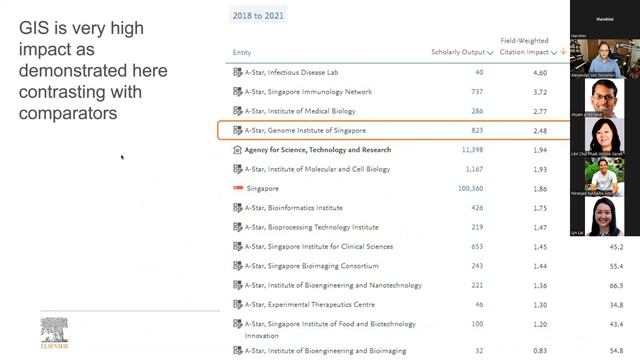Screen dimensions: 640x360
Task: Click scholarly output value 100,360
Action: point(470,189)
